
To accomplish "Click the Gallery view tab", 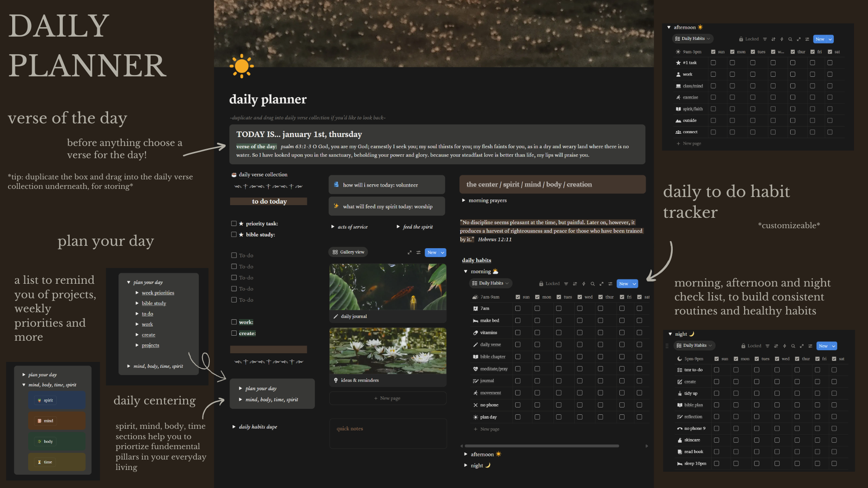I will coord(348,252).
